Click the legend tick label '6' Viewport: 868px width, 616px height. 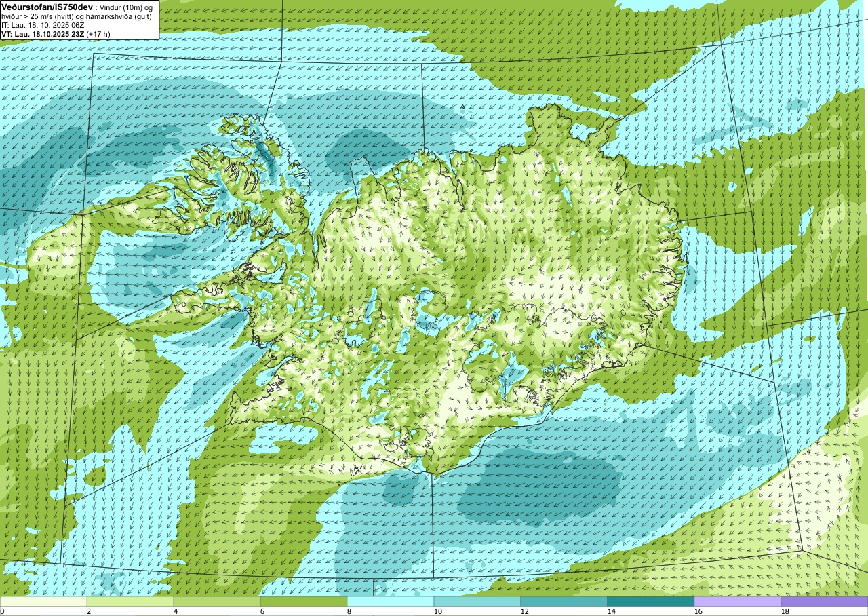click(262, 611)
